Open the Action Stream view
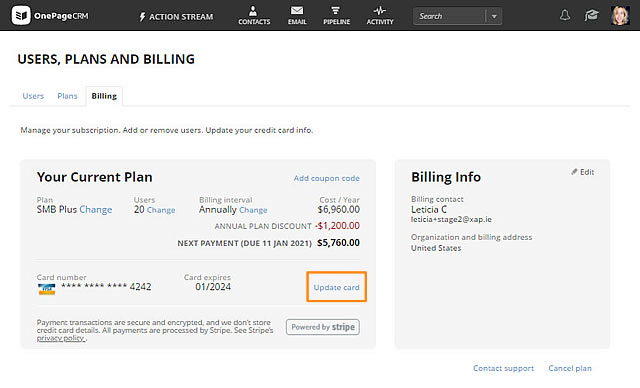Viewport: 640px width, 388px height. tap(176, 17)
